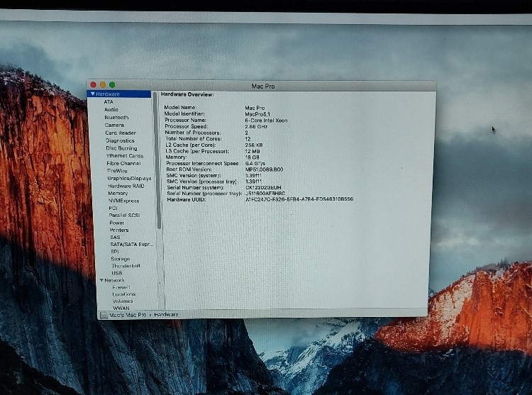
Task: Click the system serial number value
Action: pyautogui.click(x=263, y=187)
